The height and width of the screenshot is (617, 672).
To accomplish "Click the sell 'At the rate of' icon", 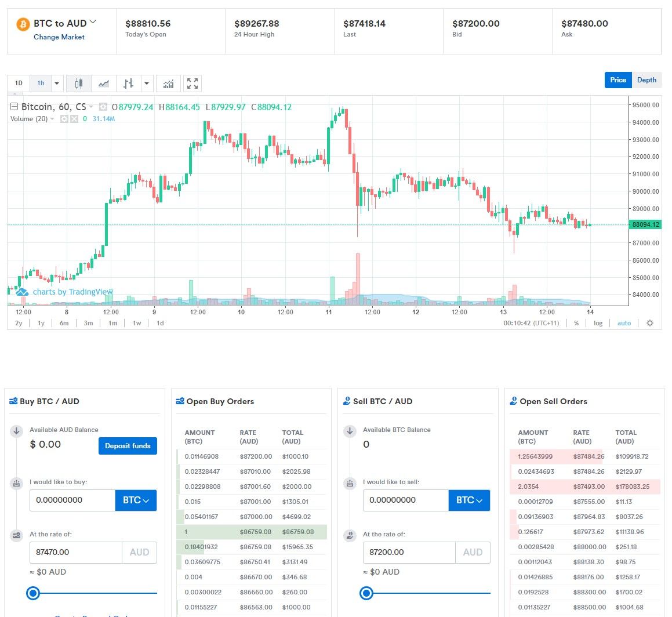I will (350, 536).
